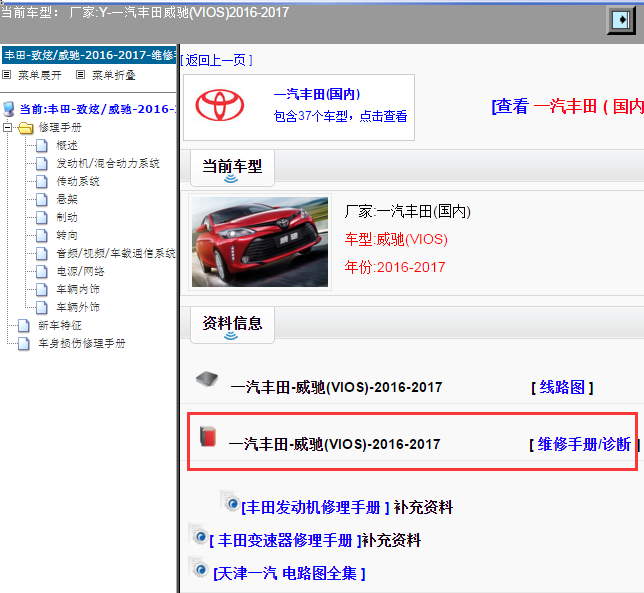644x593 pixels.
Task: Select 发动机/混合动力系统 in the tree
Action: pos(108,163)
